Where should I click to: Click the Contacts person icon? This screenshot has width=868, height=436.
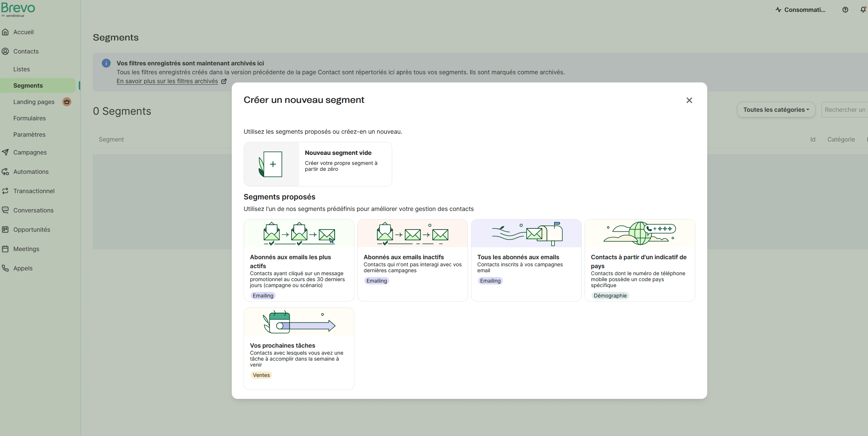point(5,51)
